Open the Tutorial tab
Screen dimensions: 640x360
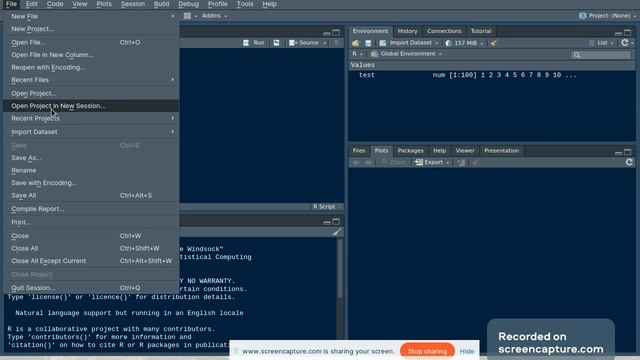(x=481, y=31)
